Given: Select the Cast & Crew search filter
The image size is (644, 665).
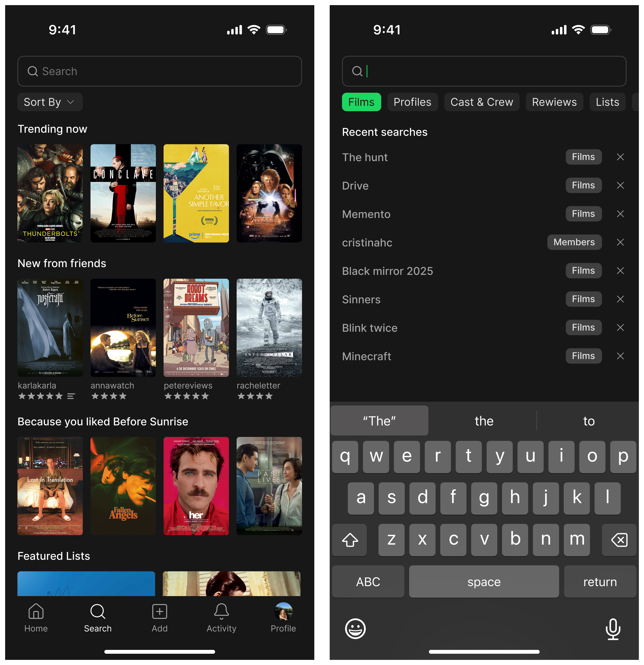Looking at the screenshot, I should pyautogui.click(x=482, y=102).
